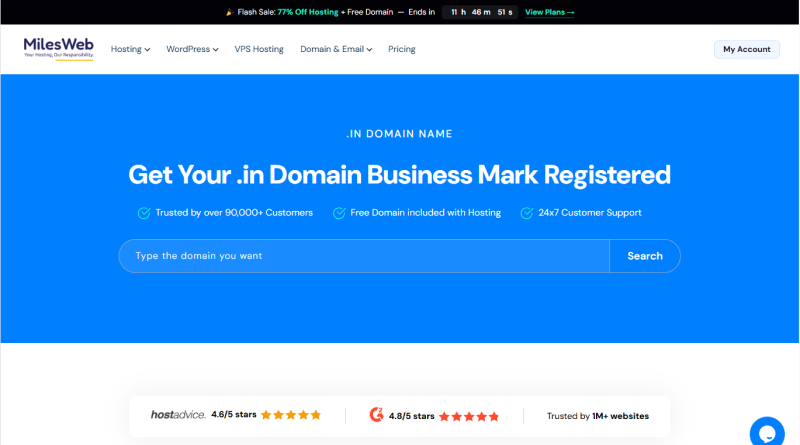The image size is (800, 445).
Task: Click the 77% Off Hosting text
Action: (x=308, y=12)
